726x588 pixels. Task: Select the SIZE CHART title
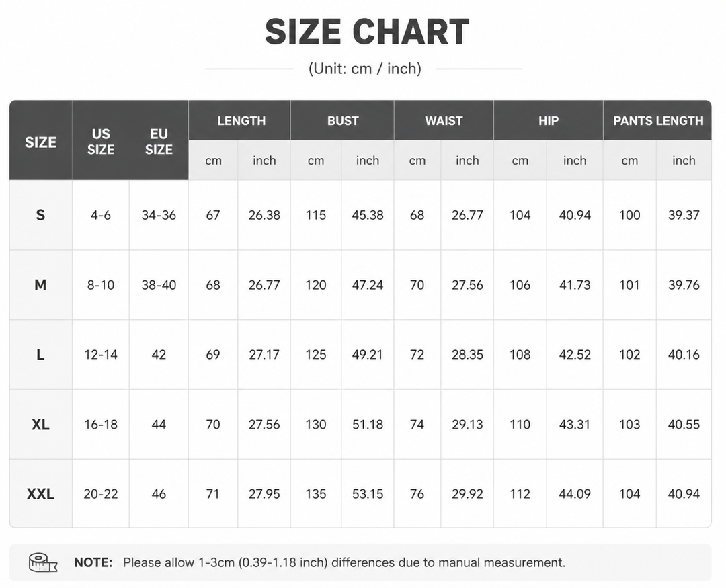point(367,32)
